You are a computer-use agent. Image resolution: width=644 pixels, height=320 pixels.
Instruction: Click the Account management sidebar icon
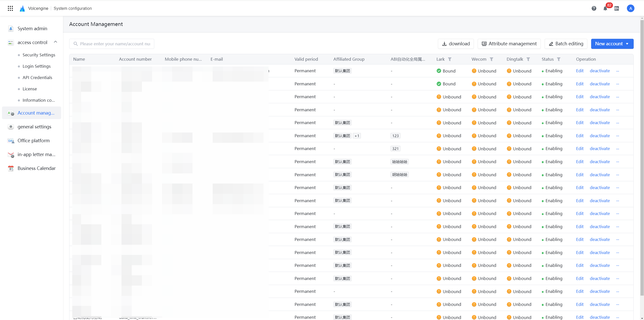[11, 113]
